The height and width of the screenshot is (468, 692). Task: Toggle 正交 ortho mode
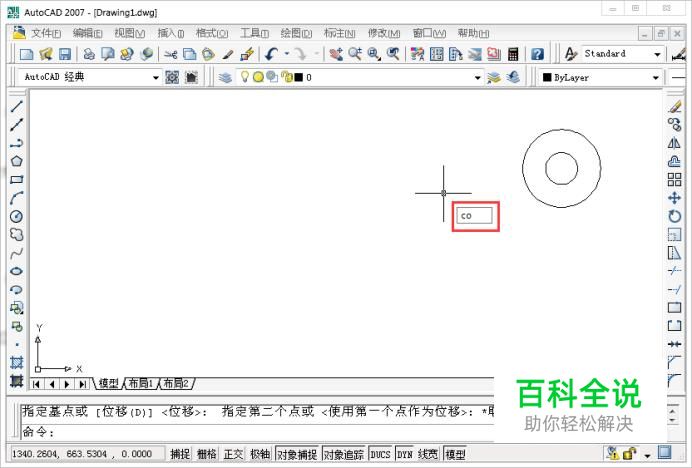[x=233, y=454]
